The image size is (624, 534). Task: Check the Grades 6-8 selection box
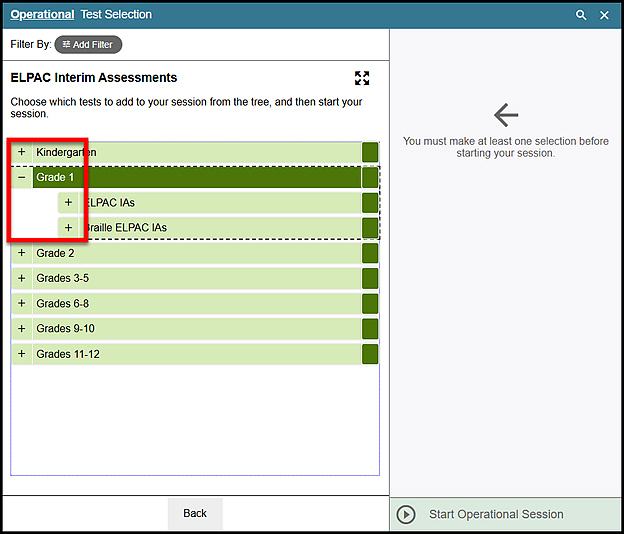pos(370,304)
